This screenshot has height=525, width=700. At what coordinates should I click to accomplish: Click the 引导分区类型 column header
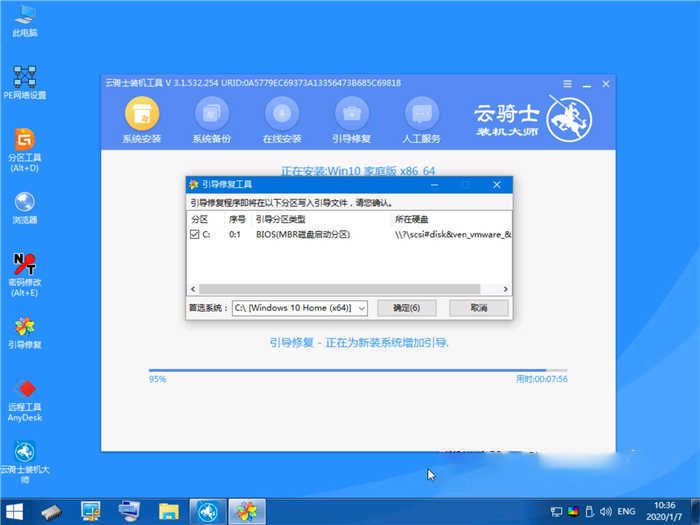click(280, 219)
